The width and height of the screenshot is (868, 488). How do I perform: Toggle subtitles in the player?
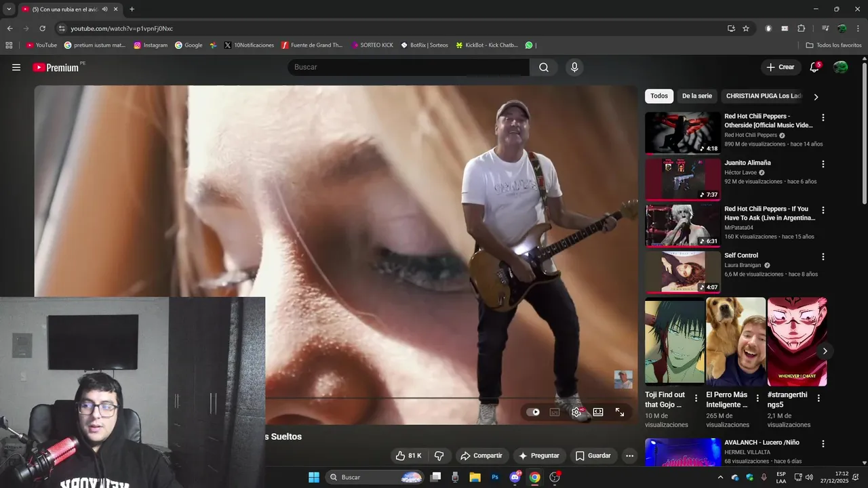click(555, 411)
